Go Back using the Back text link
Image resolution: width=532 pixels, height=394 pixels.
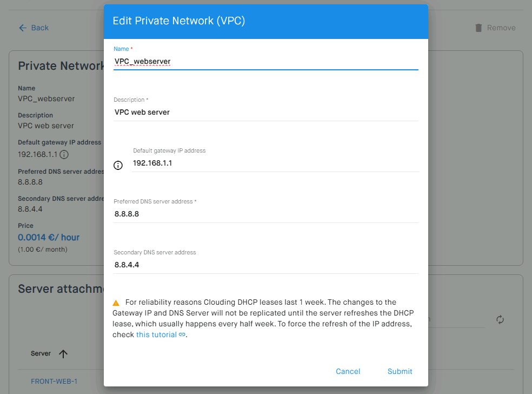(39, 28)
